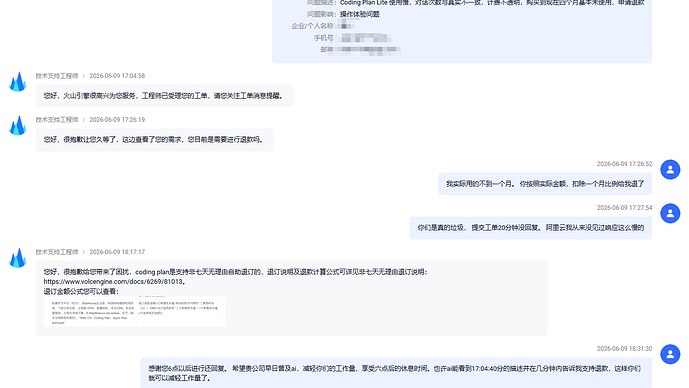Click user avatar beside 17:26:52 message
Screen dimensions: 689x388
[x=670, y=170]
